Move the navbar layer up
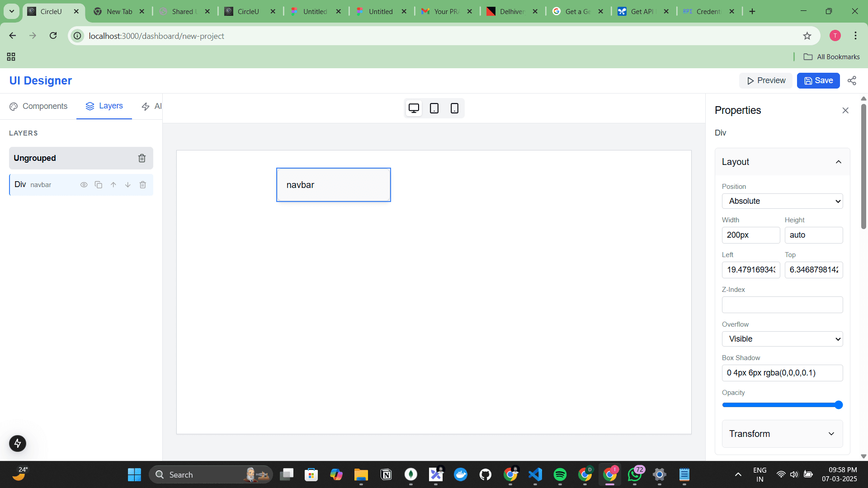Image resolution: width=868 pixels, height=488 pixels. 113,185
